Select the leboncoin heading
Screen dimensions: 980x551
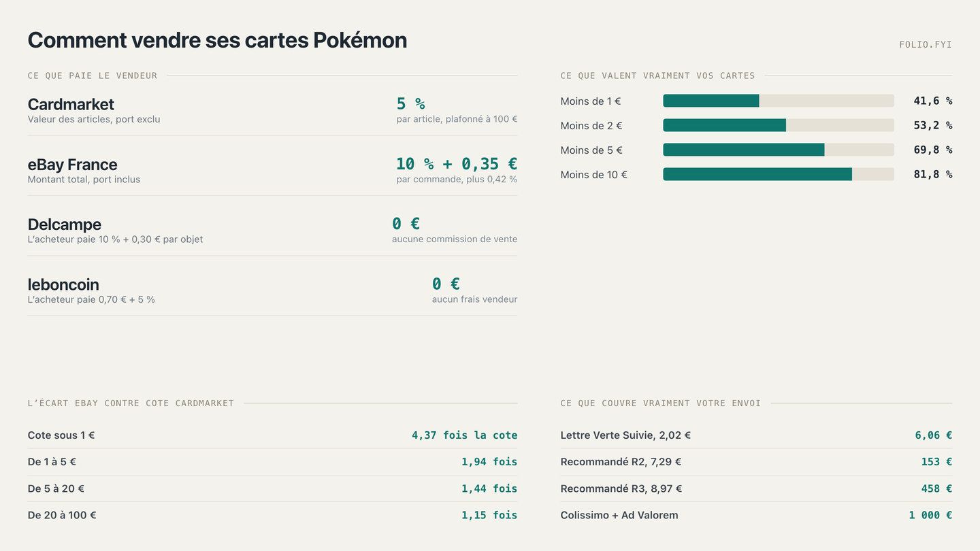coord(63,284)
